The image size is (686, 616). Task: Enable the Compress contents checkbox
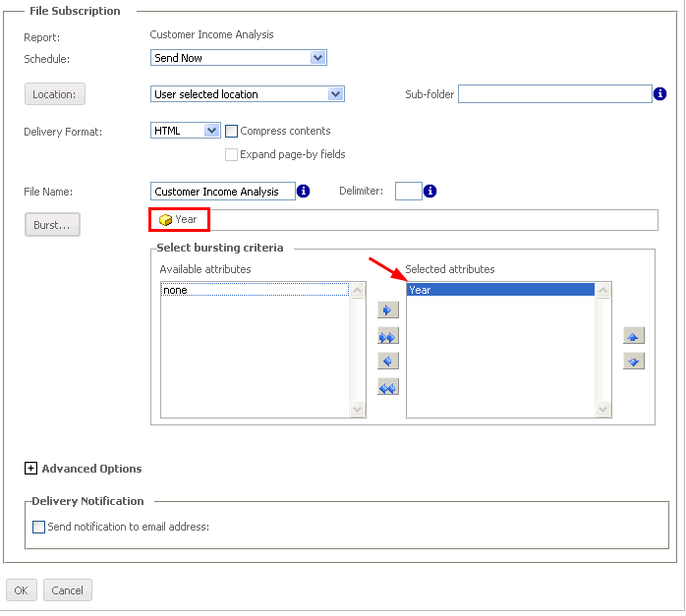232,131
